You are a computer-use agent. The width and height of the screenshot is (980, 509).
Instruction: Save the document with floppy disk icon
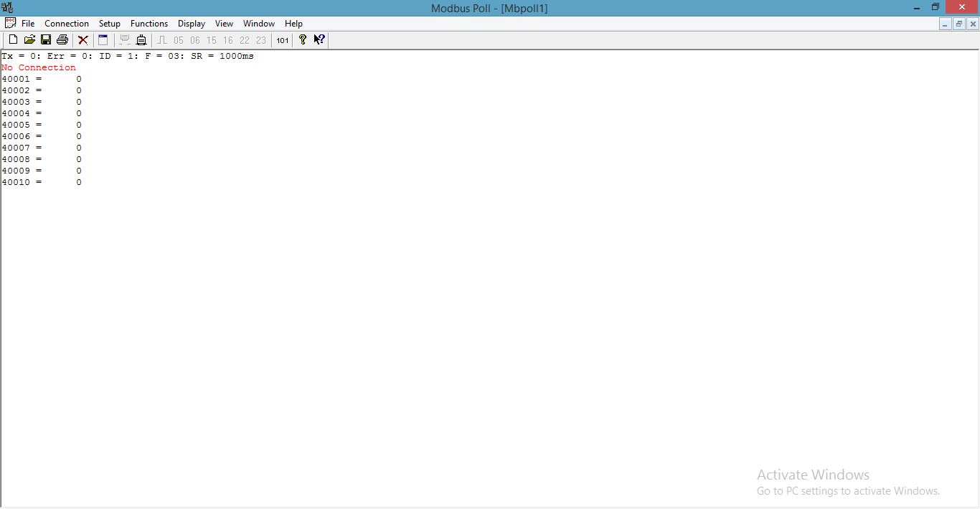click(x=46, y=40)
